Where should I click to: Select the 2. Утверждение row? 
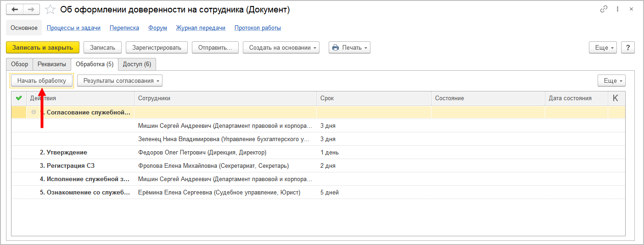(x=63, y=152)
